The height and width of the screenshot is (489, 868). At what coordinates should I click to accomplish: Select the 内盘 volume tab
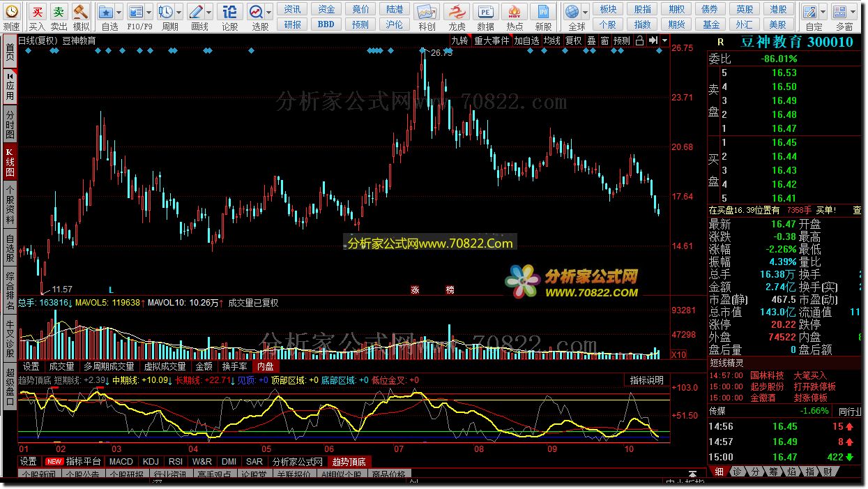[266, 366]
